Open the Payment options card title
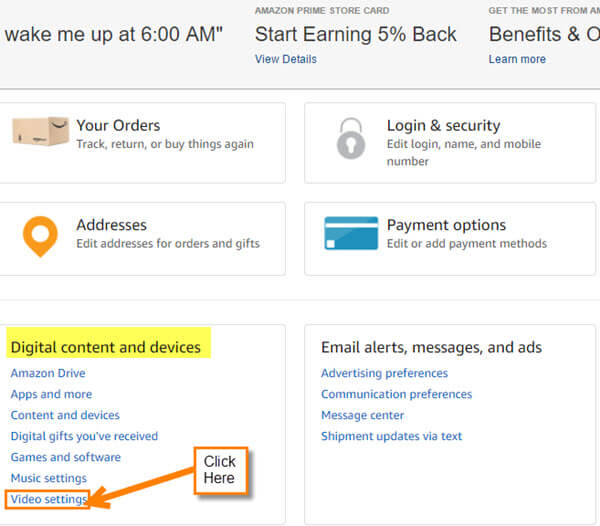 point(446,225)
